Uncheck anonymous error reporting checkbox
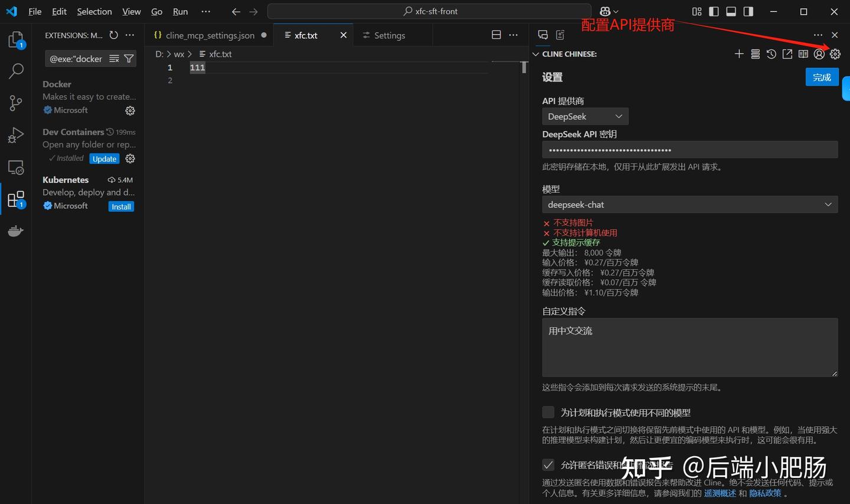Viewport: 850px width, 504px height. [x=548, y=464]
